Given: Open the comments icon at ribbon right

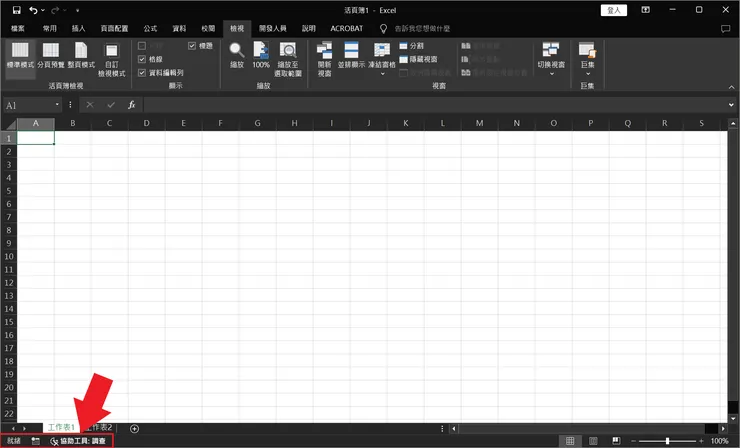Looking at the screenshot, I should click(x=725, y=29).
